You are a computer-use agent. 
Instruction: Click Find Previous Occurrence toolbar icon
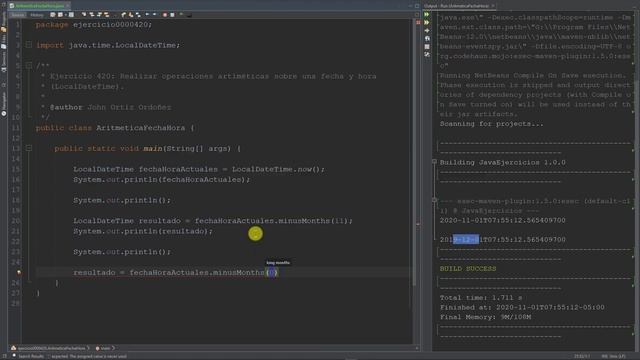click(92, 15)
